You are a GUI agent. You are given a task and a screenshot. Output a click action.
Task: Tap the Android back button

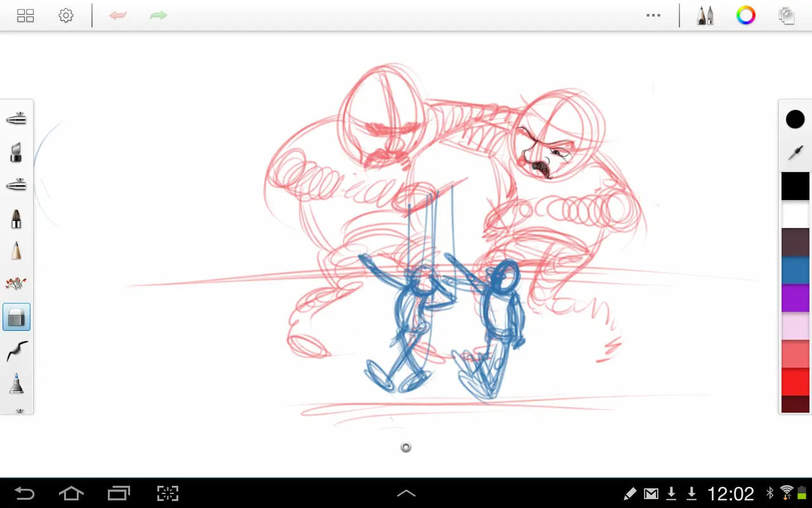pyautogui.click(x=25, y=493)
